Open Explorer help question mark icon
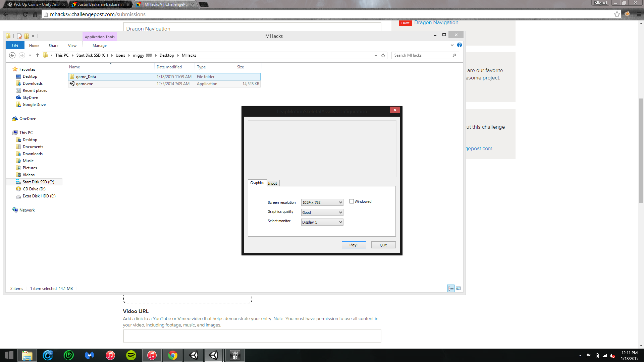The image size is (644, 362). click(x=460, y=45)
